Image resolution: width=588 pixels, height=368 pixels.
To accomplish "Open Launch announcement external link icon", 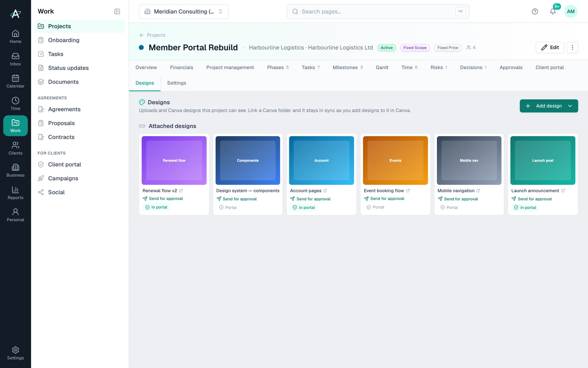I will (x=563, y=191).
